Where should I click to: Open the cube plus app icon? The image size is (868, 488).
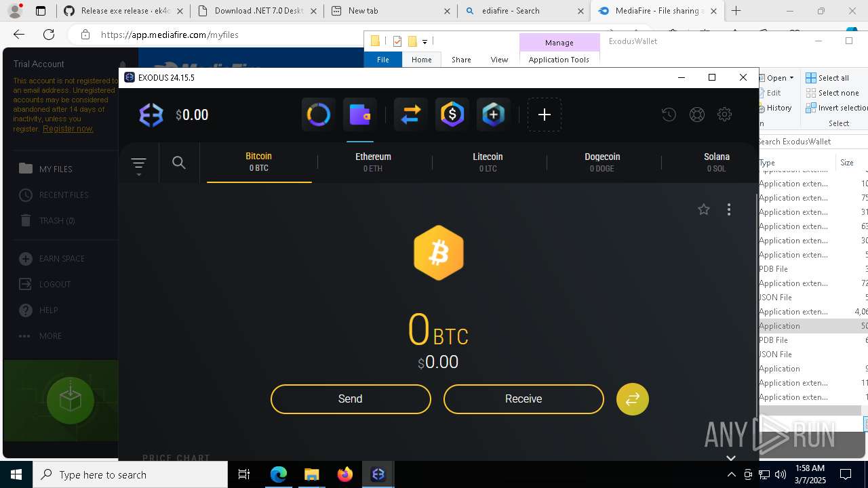[x=494, y=115]
